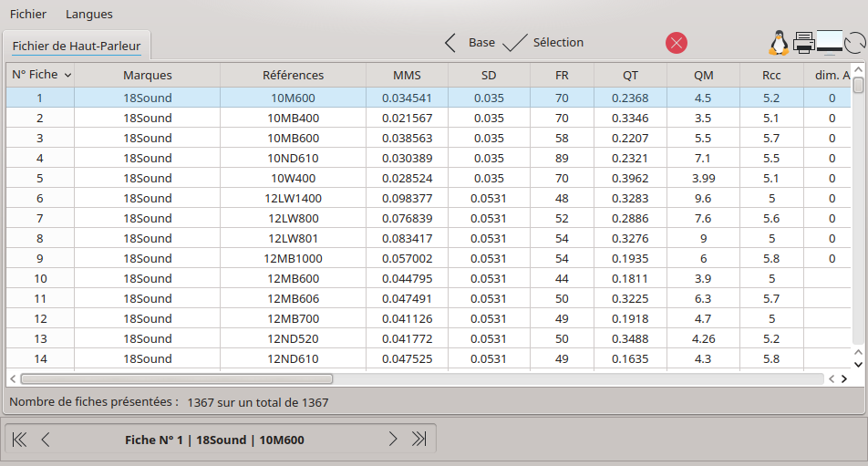Select reference cell 10ND610
This screenshot has height=466, width=868.
point(293,158)
